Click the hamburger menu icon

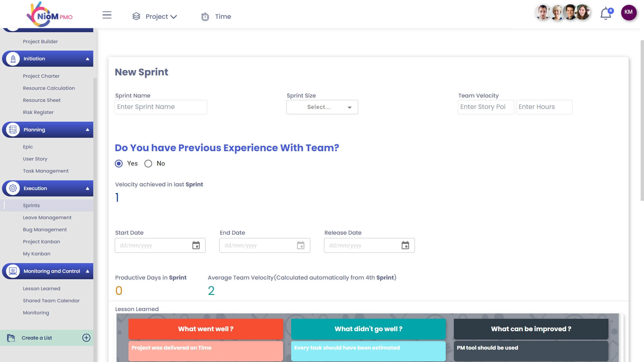[107, 15]
